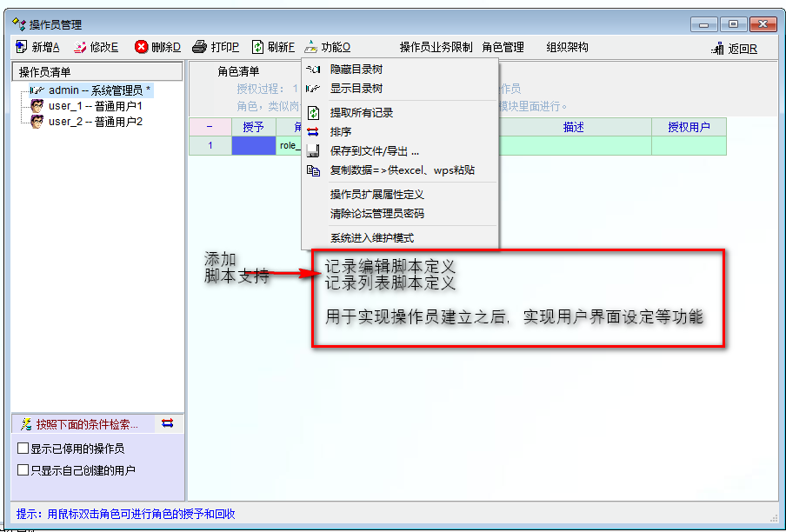Screen dimensions: 786x532
Task: Click the 新增A add operator icon
Action: point(21,47)
